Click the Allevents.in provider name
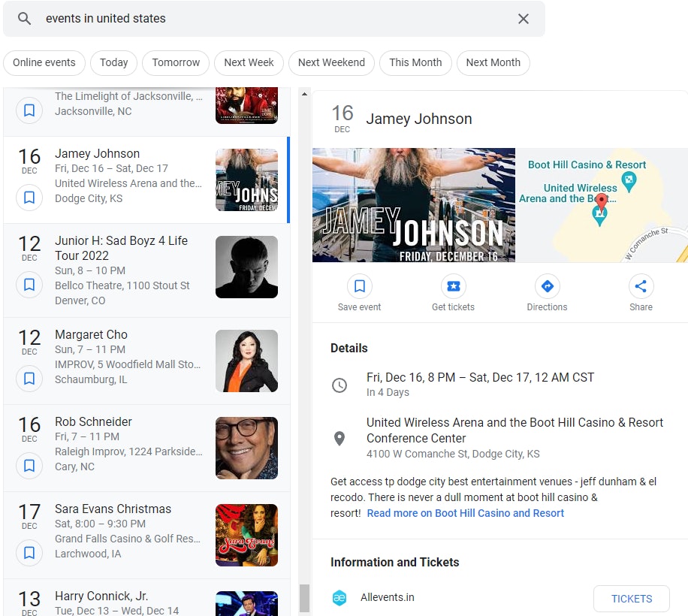Image resolution: width=688 pixels, height=616 pixels. point(387,597)
